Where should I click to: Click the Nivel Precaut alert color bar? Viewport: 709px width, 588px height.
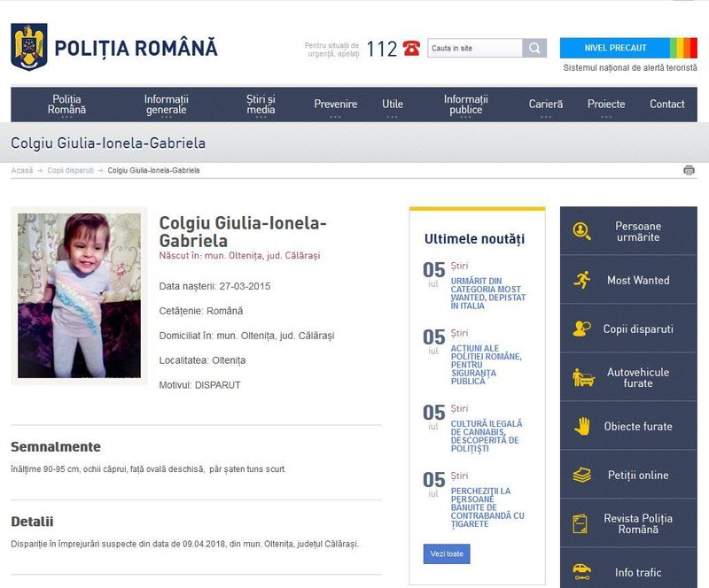point(682,48)
